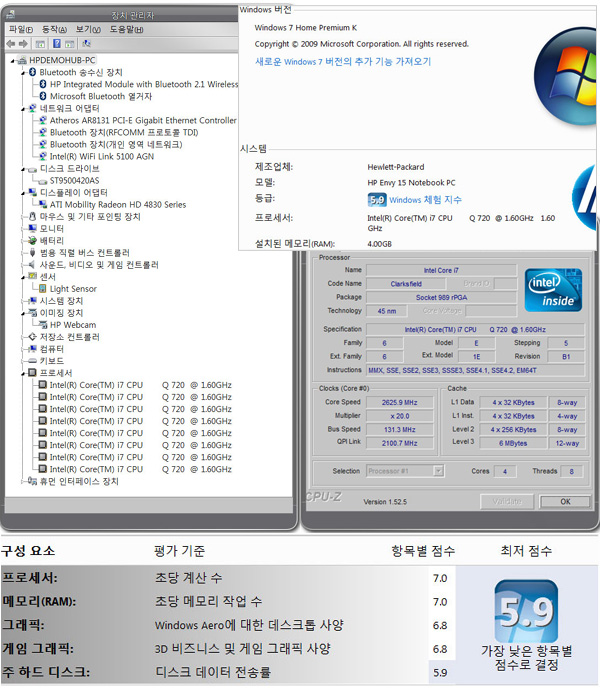
Task: Open the Windows 체험 지수 link
Action: [x=425, y=200]
